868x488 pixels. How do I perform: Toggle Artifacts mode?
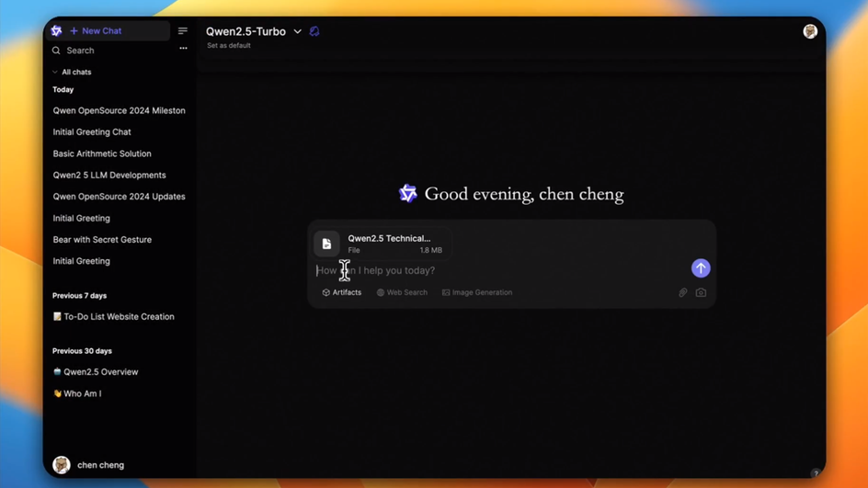pyautogui.click(x=341, y=292)
